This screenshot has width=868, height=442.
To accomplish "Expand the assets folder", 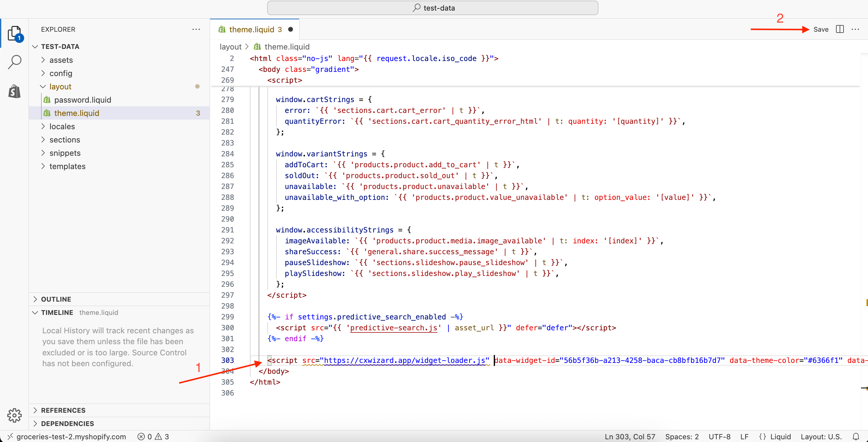I will tap(61, 60).
